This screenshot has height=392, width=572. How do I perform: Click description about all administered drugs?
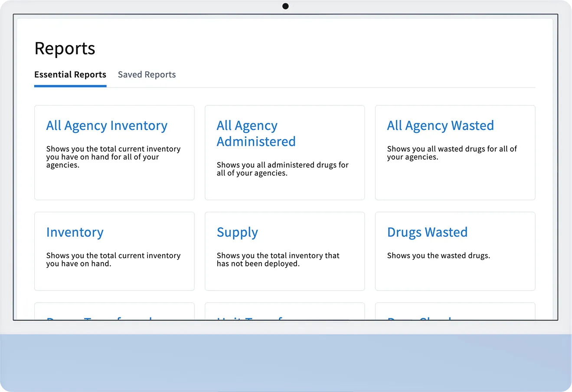point(282,169)
